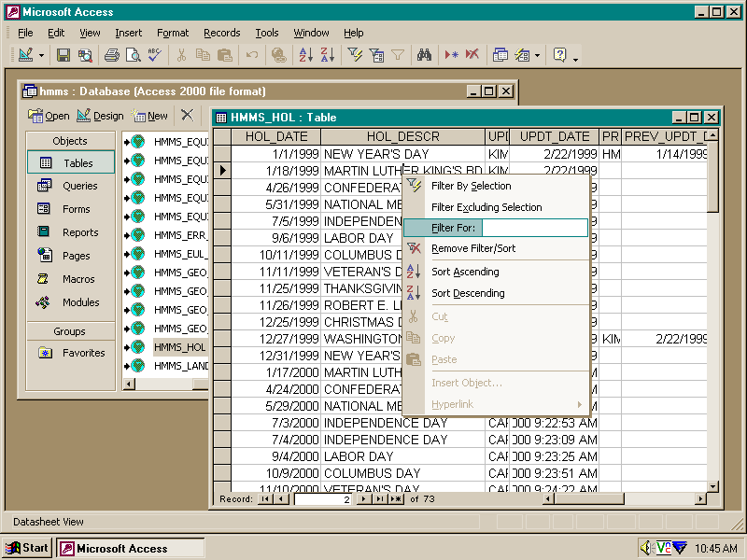
Task: Click the Undo toolbar icon
Action: (251, 55)
